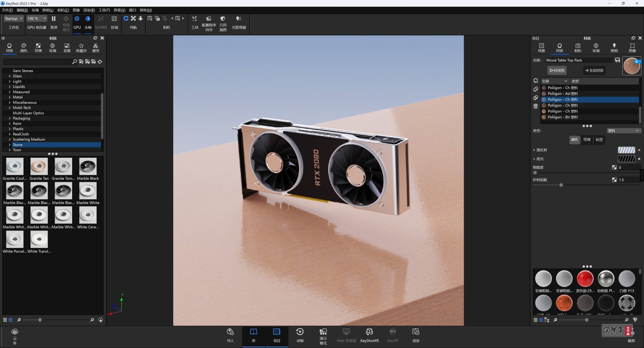Click the pan navigation icon

[133, 18]
